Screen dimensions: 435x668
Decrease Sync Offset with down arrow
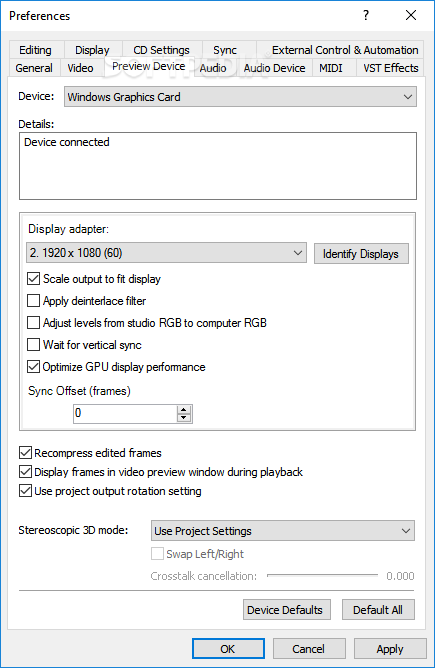point(184,418)
